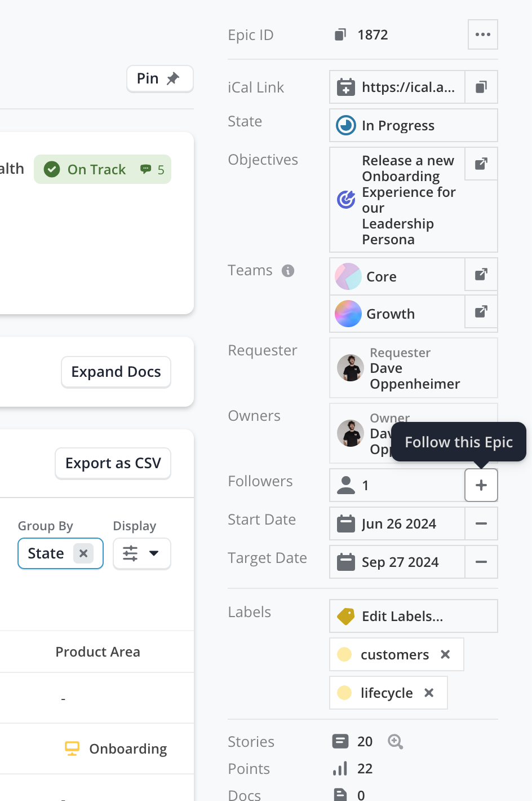The height and width of the screenshot is (801, 532).
Task: Click the Teams info icon
Action: pos(288,271)
